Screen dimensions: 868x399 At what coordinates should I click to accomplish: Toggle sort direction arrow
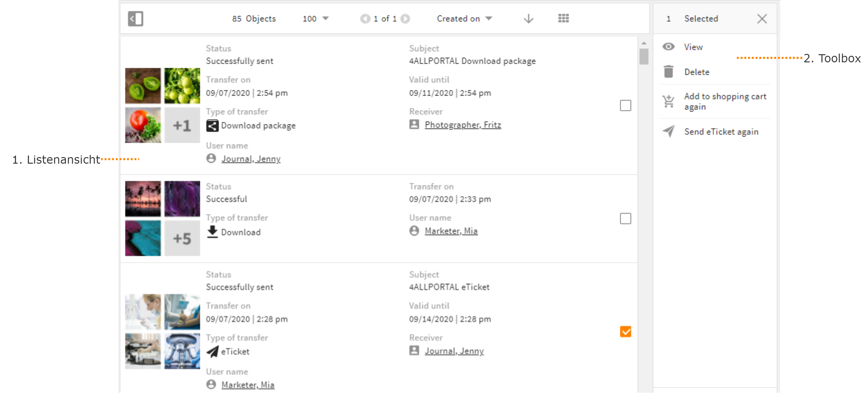[528, 19]
